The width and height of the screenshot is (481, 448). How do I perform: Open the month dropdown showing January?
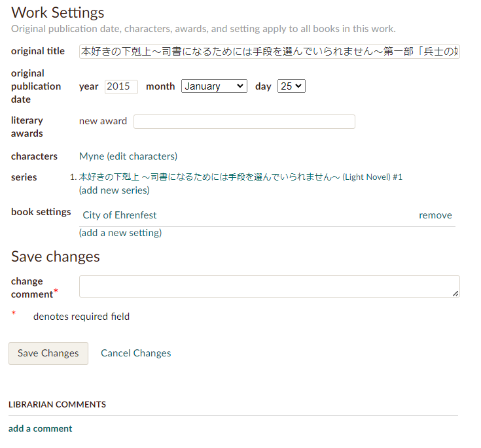(214, 86)
